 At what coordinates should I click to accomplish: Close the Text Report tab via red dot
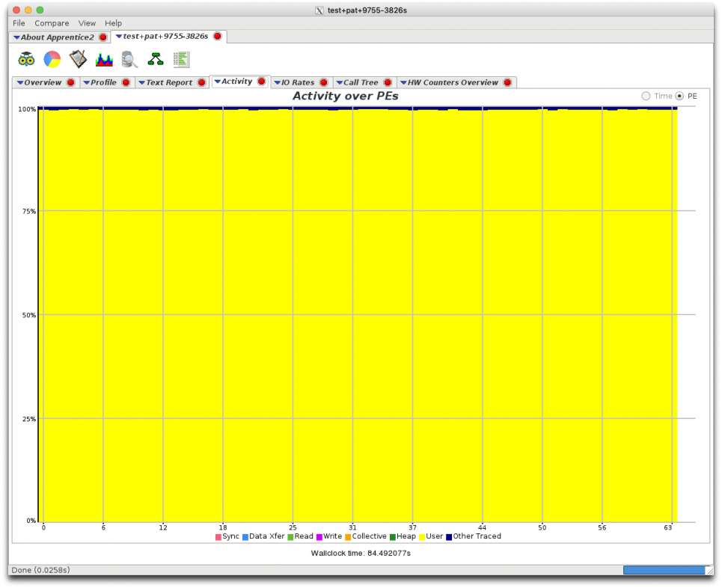click(x=201, y=82)
